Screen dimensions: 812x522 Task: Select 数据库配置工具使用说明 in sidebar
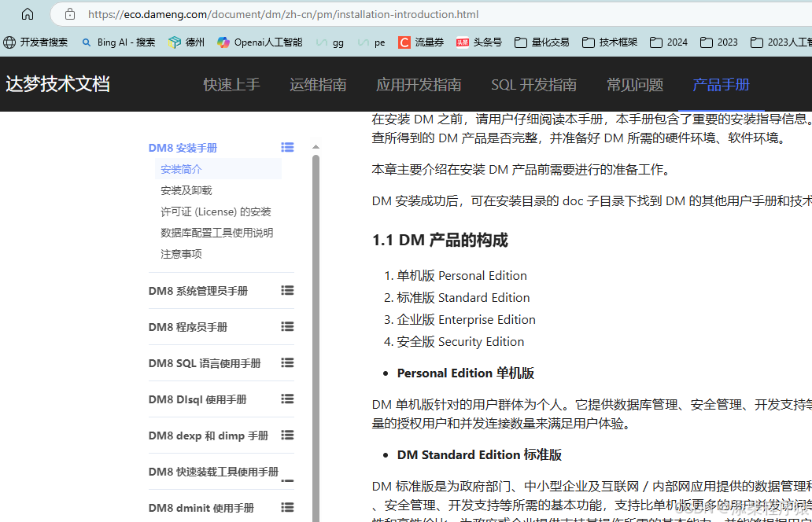216,233
